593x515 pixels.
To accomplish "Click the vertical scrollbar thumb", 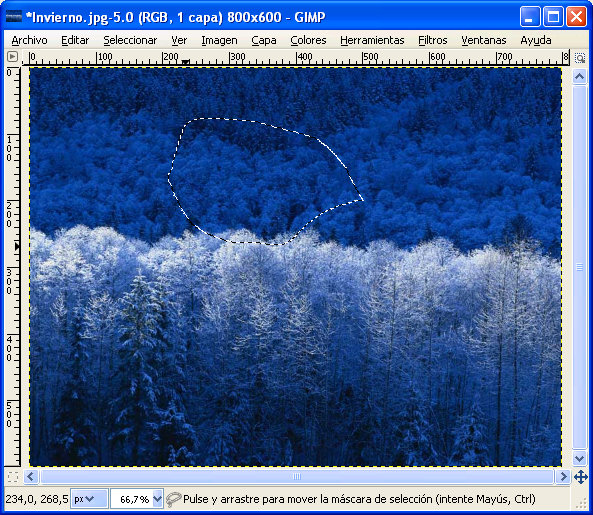I will point(579,267).
